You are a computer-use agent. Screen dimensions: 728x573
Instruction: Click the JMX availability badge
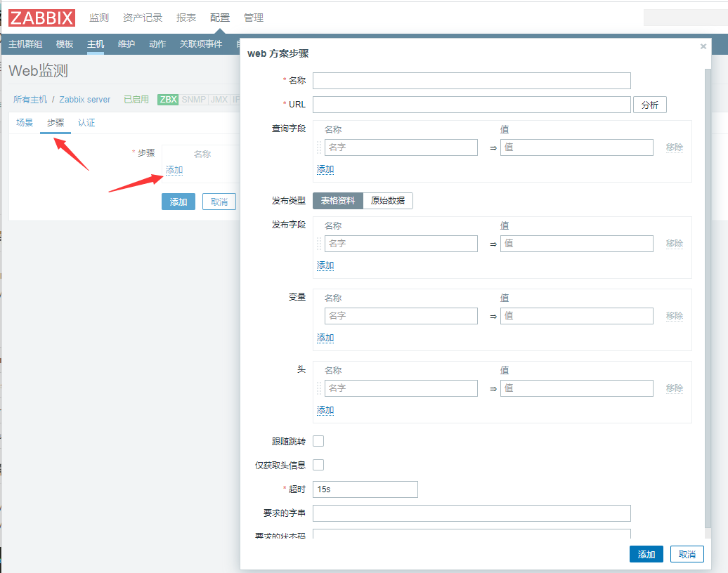pos(219,99)
